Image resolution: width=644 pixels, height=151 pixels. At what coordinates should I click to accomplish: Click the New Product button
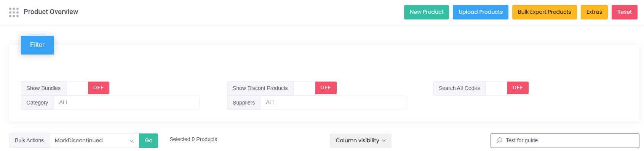[x=427, y=12]
